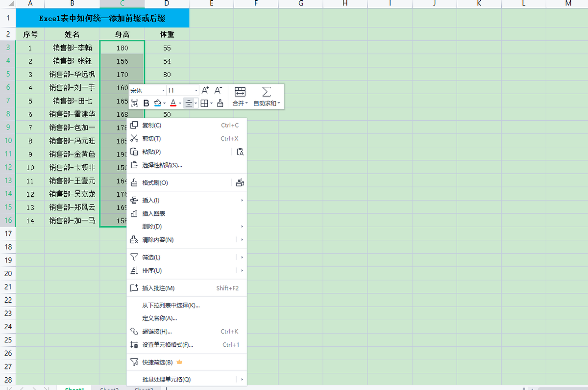The height and width of the screenshot is (390, 588).
Task: Click the 插入(I) row insert icon
Action: coord(134,200)
